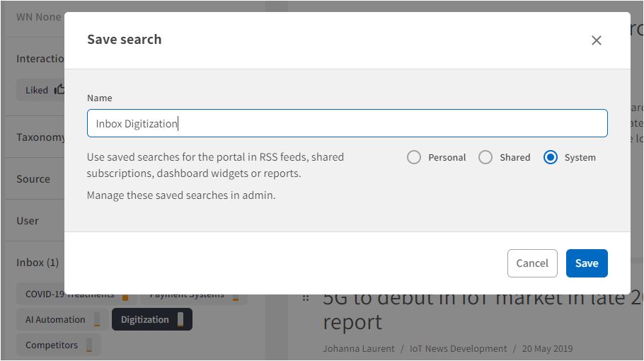Toggle the Competitors inbox tag
644x361 pixels.
pos(58,345)
